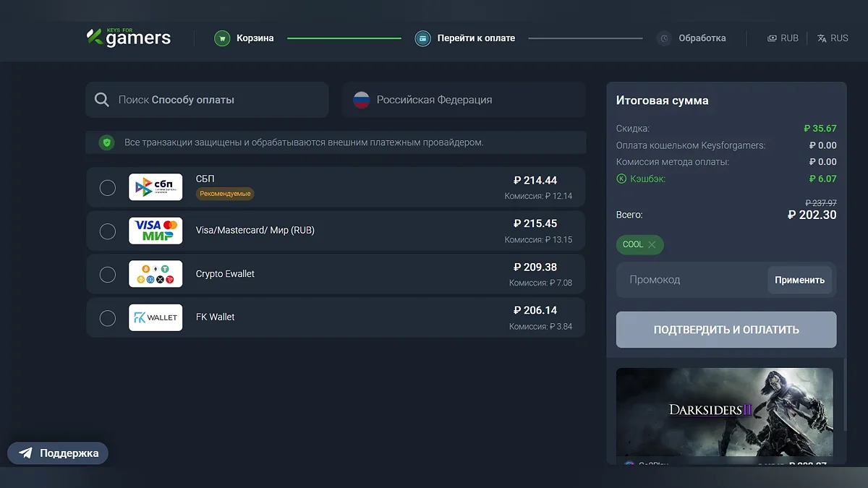Click the ₽ 202.30 total amount

[x=812, y=215]
